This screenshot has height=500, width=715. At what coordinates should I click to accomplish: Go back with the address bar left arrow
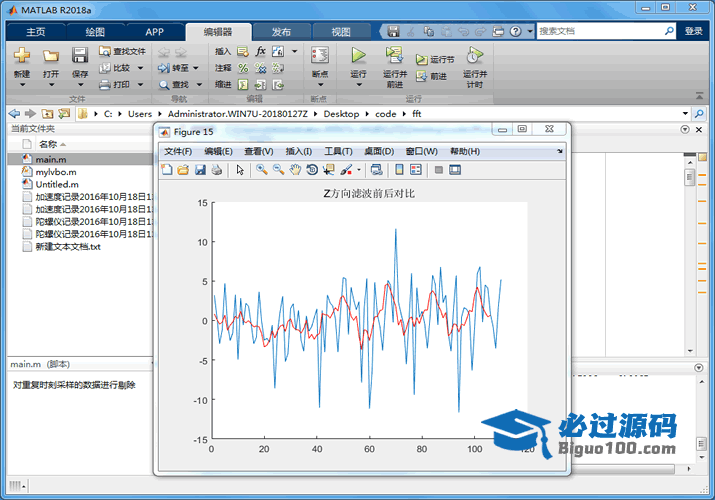tap(15, 113)
